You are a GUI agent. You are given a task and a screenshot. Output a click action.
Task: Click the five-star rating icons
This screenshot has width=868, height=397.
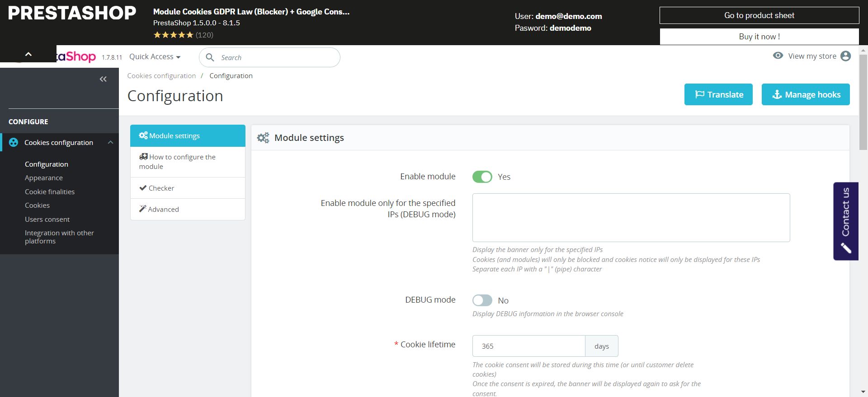tap(173, 35)
